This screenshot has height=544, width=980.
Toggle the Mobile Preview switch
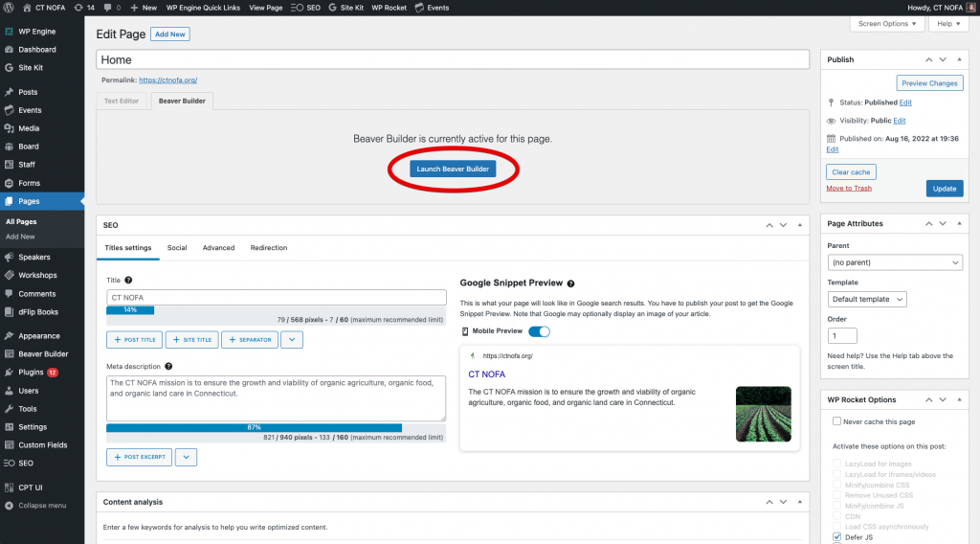pyautogui.click(x=539, y=331)
